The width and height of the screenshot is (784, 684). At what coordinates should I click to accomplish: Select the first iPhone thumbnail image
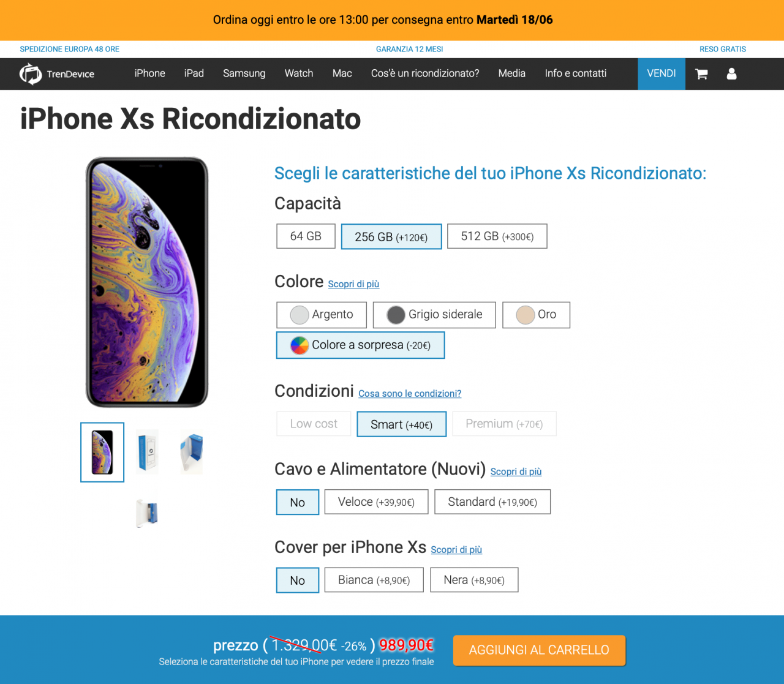pos(102,452)
